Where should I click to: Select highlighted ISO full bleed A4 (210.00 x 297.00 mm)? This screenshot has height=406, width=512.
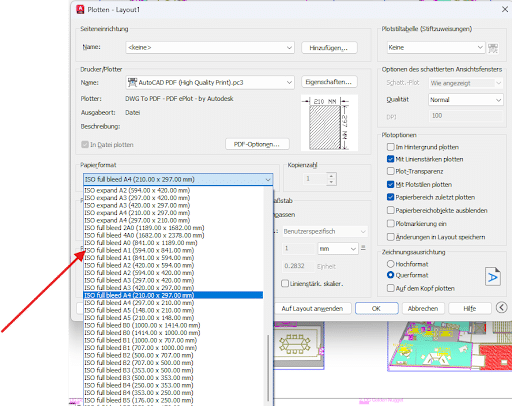pyautogui.click(x=173, y=295)
